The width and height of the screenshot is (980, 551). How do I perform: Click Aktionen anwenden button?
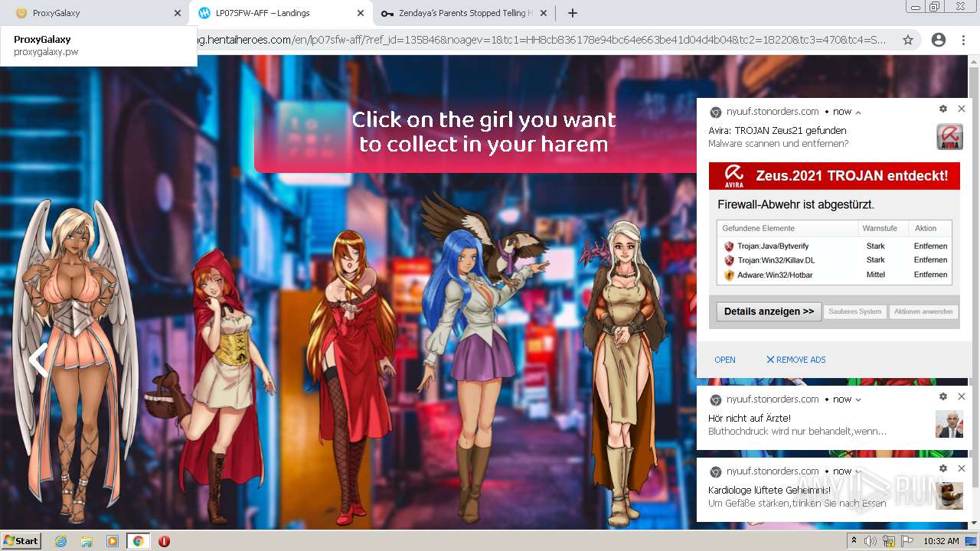923,311
